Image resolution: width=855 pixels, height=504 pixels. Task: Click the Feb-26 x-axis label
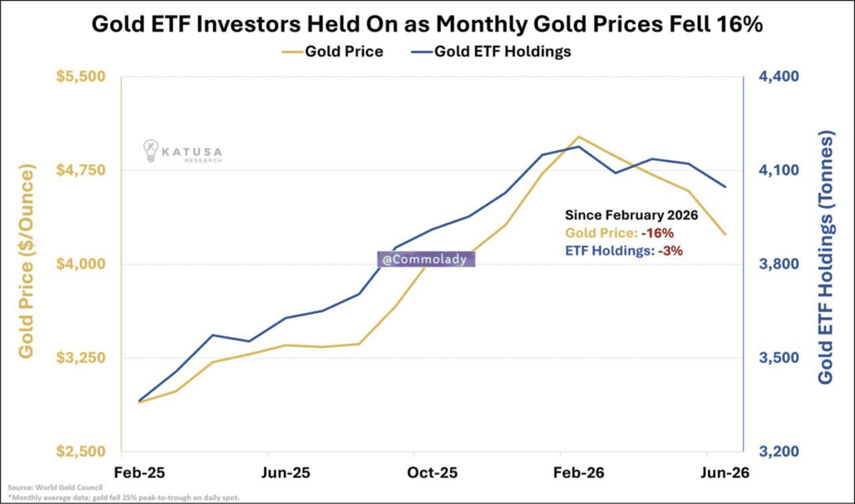coord(579,472)
